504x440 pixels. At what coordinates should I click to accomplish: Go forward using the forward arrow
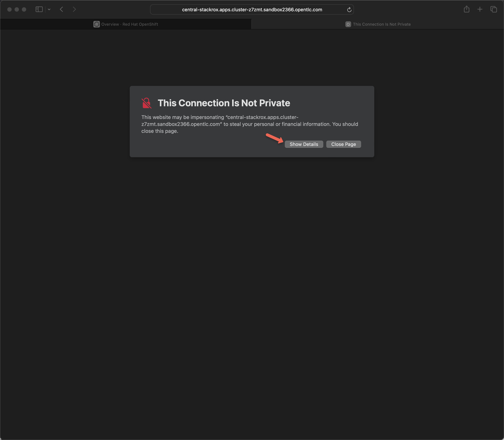74,9
